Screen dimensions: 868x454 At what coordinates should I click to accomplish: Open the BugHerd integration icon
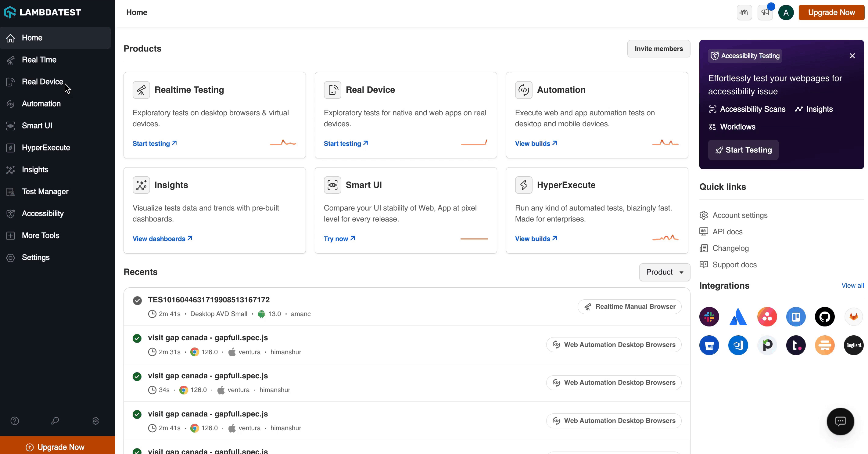[x=853, y=345]
